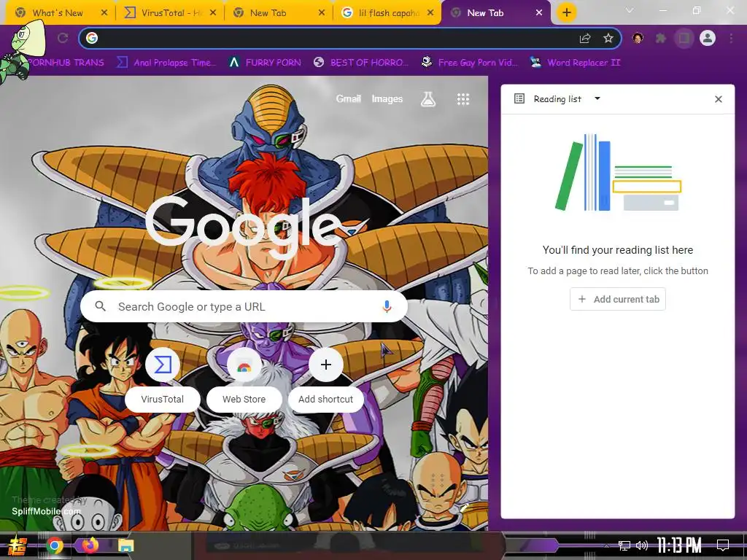
Task: Open the Windows Start menu
Action: [18, 545]
